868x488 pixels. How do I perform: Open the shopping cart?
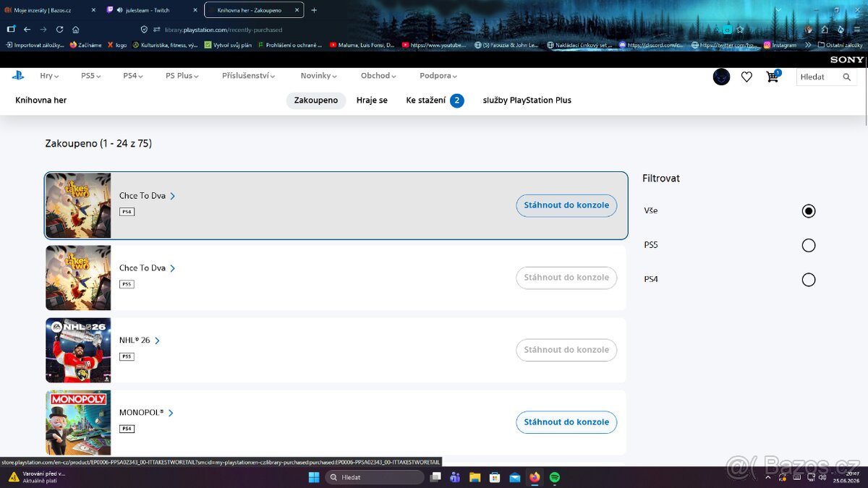pyautogui.click(x=773, y=77)
